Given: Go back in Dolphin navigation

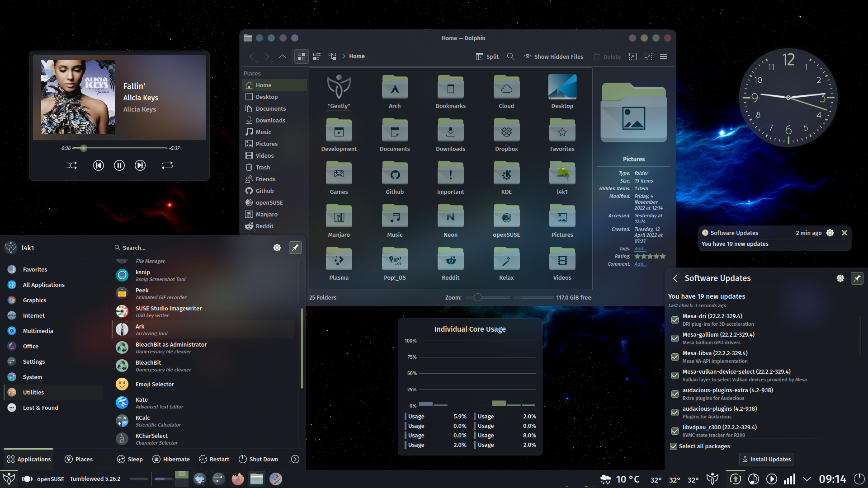Looking at the screenshot, I should (252, 56).
